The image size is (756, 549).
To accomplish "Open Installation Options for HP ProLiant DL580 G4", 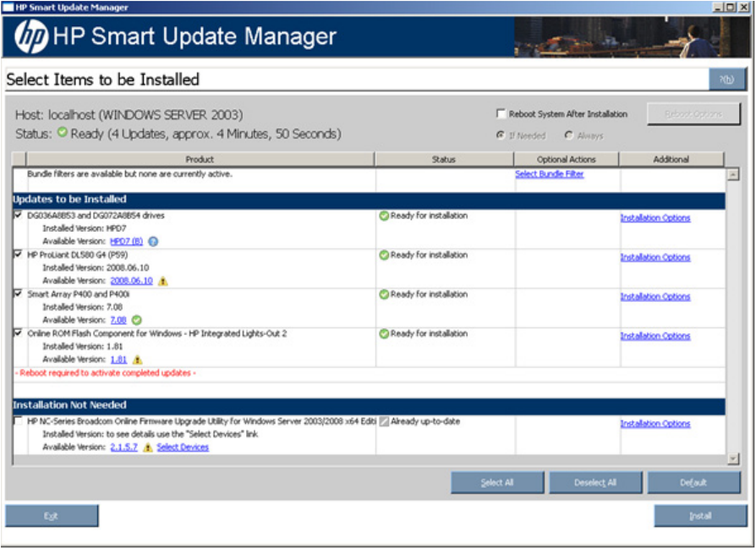I will [x=655, y=257].
